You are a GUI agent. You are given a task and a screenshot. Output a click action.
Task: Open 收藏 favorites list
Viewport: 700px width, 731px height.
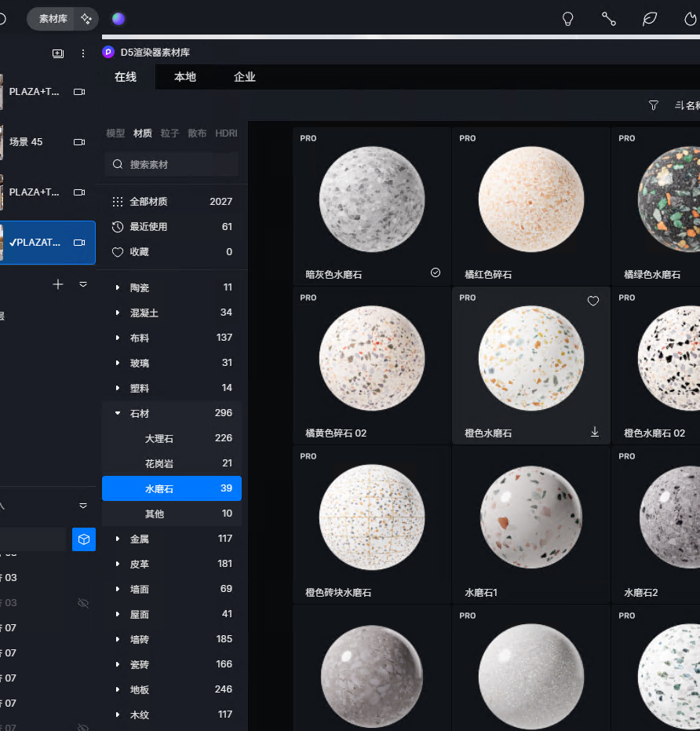click(172, 252)
